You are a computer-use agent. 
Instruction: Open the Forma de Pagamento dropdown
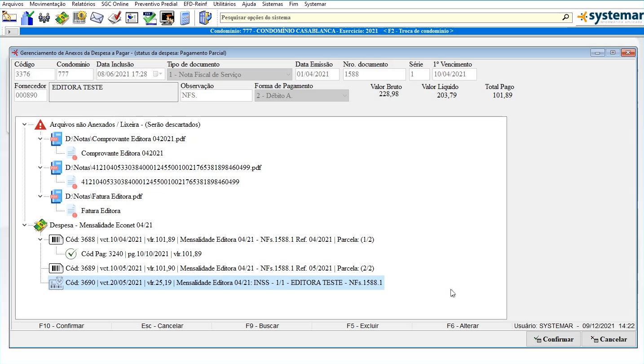click(x=344, y=96)
